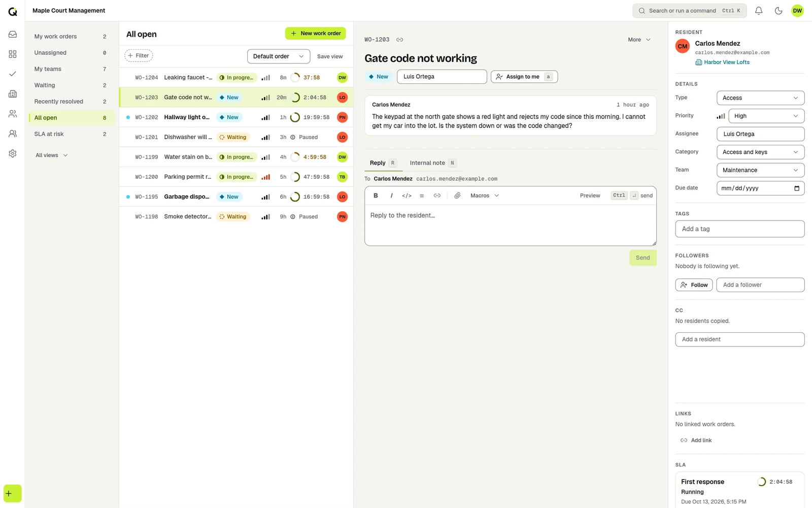Open the Harbor View Lofts link
This screenshot has width=812, height=508.
coord(722,62)
